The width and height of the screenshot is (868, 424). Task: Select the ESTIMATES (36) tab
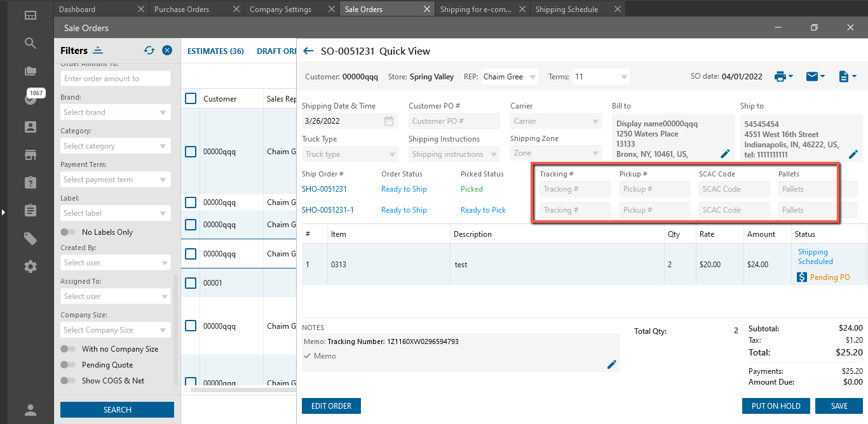[216, 51]
